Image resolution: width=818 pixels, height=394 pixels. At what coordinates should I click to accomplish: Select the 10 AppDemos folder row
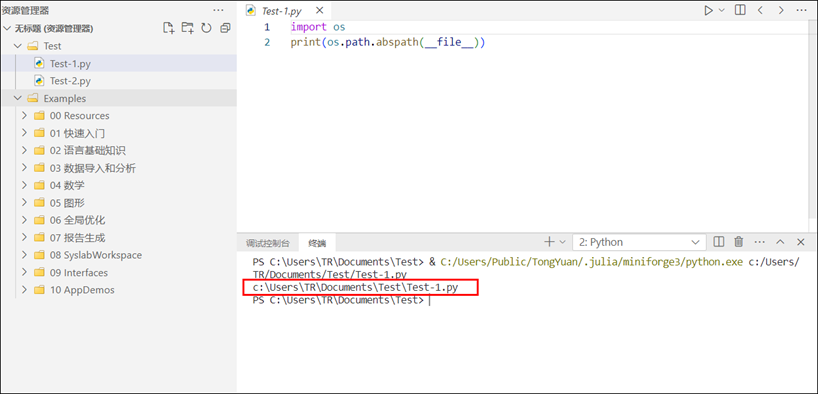[x=118, y=290]
